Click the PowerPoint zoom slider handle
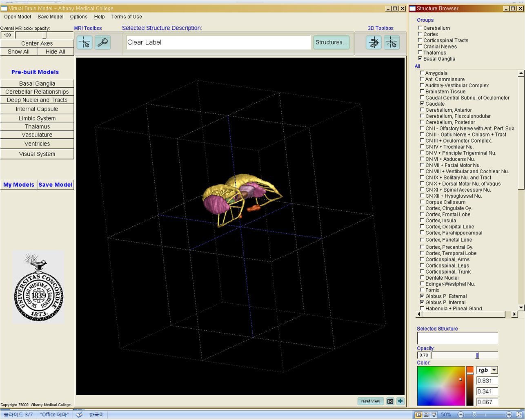 pyautogui.click(x=474, y=415)
